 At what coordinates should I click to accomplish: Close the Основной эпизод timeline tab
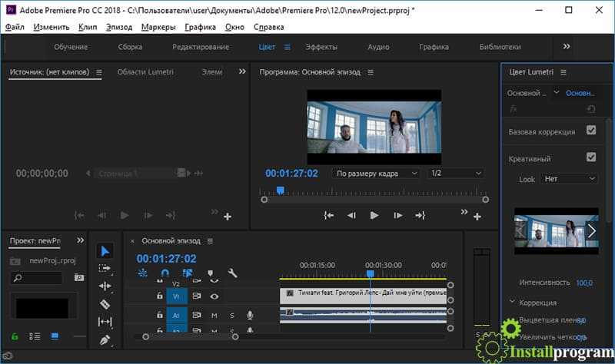point(132,241)
